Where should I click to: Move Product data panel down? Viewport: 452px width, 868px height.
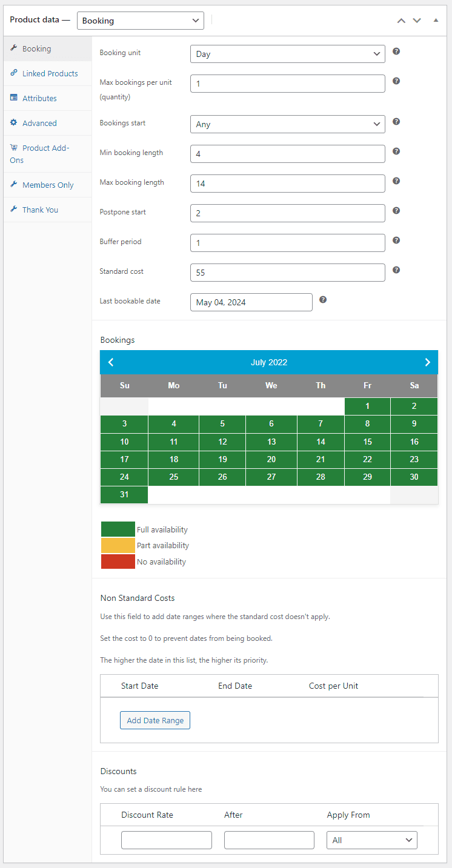417,21
